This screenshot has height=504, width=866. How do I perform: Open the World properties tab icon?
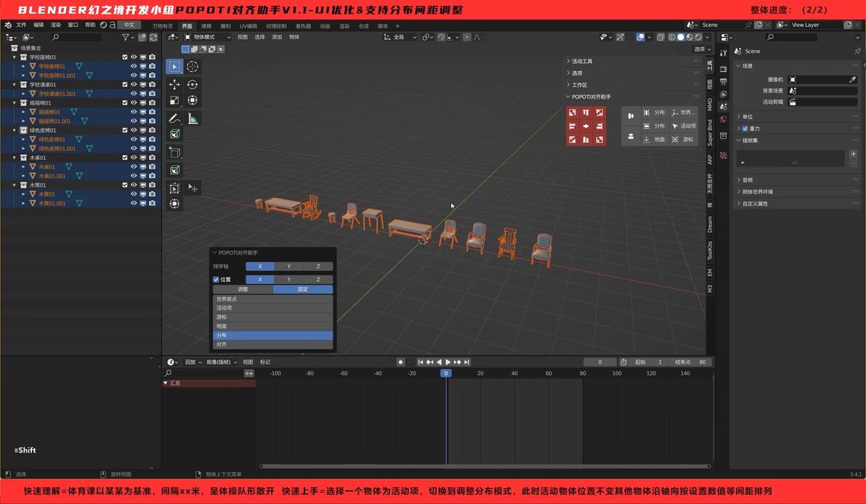pyautogui.click(x=724, y=118)
